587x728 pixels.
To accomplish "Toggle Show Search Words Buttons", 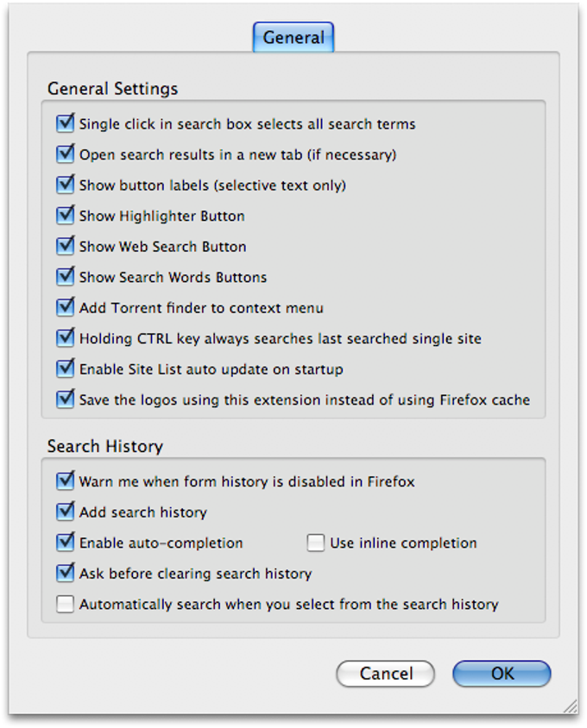I will [65, 277].
